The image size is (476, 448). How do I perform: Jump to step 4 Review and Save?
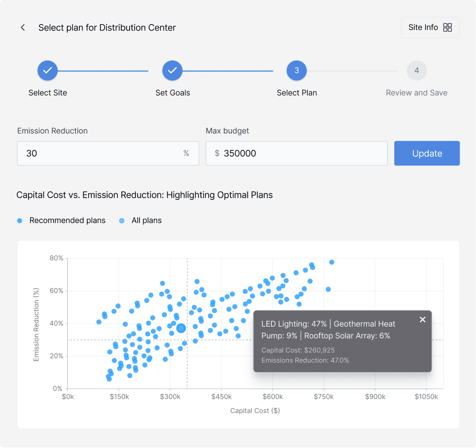(416, 70)
